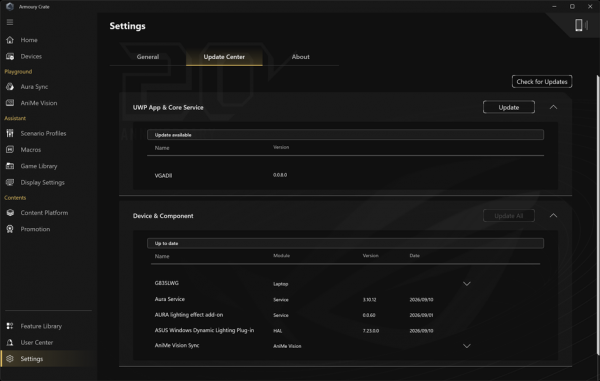Click Update for UWP App & Core Service

pos(509,107)
